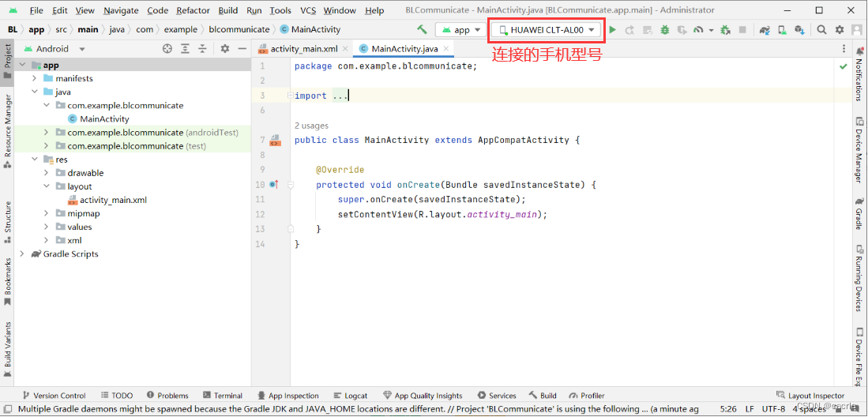Open the Android project view selector
This screenshot has height=417, width=868.
(54, 49)
